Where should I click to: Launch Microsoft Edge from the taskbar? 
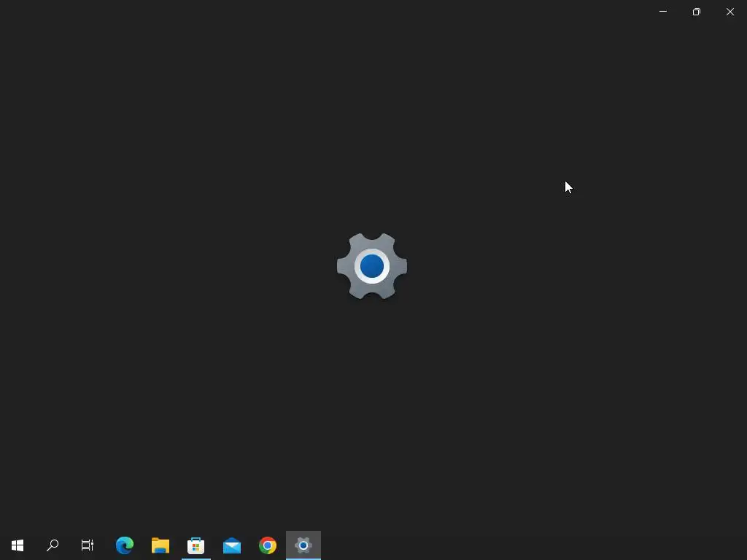point(125,545)
